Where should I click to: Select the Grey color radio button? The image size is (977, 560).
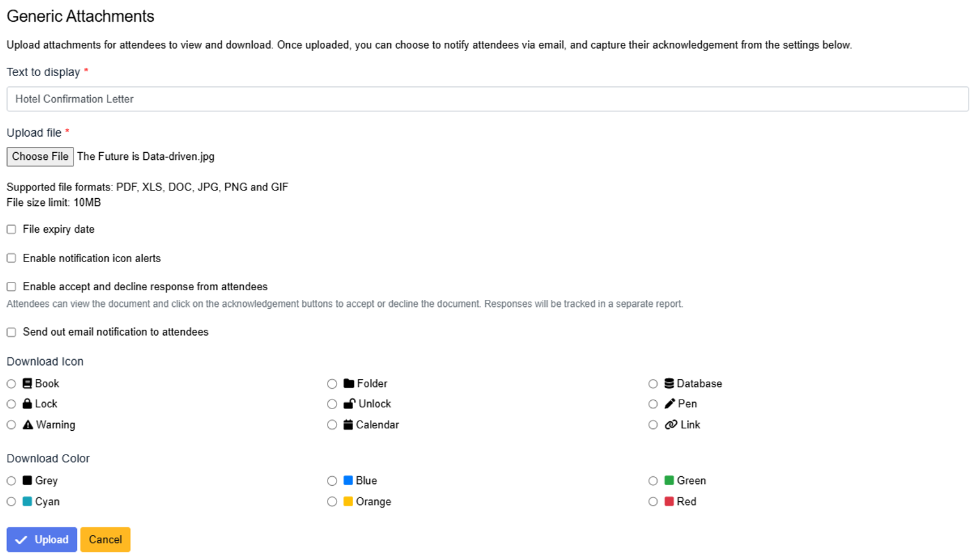[x=12, y=481]
